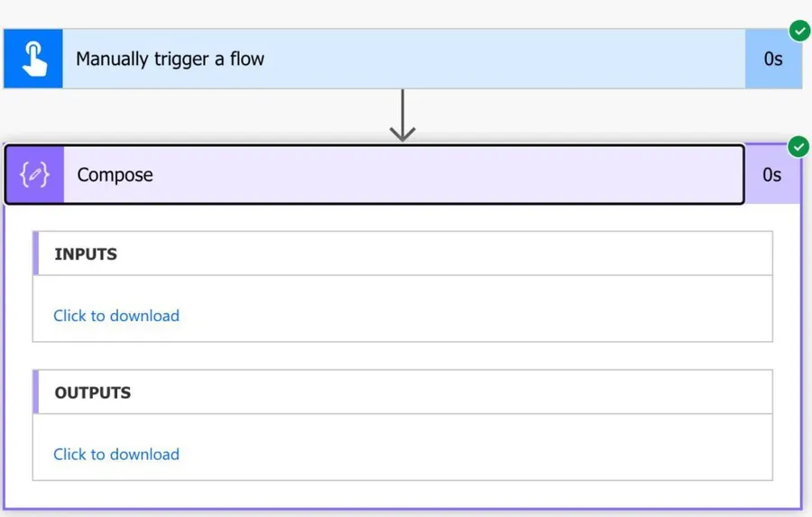Click the gap between INPUTS and OUTPUTS panels
This screenshot has height=517, width=812.
tap(402, 355)
